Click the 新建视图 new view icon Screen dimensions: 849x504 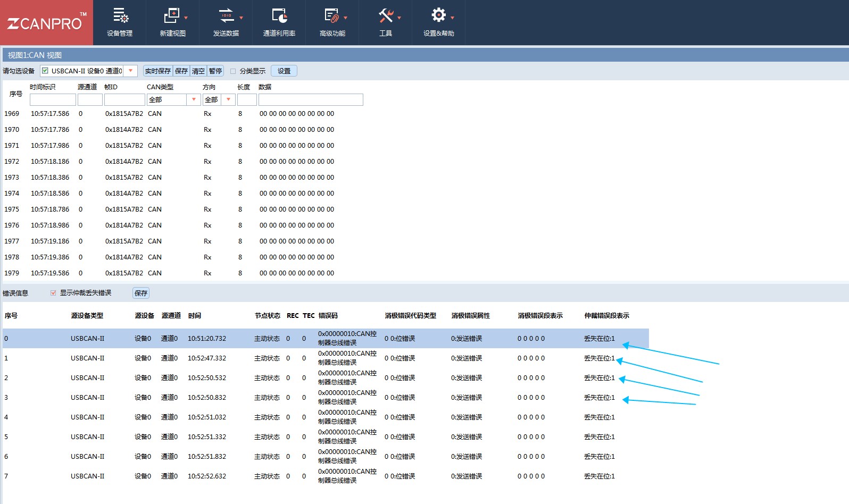click(171, 16)
